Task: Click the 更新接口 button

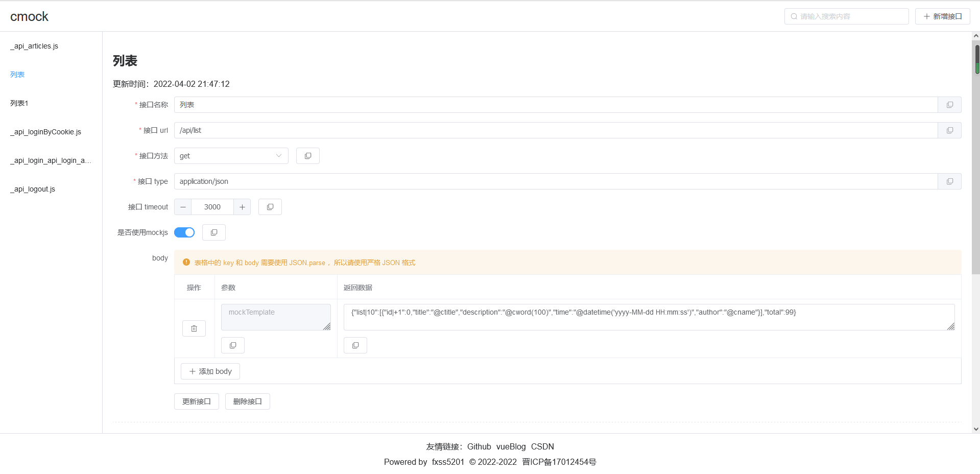Action: (x=197, y=401)
